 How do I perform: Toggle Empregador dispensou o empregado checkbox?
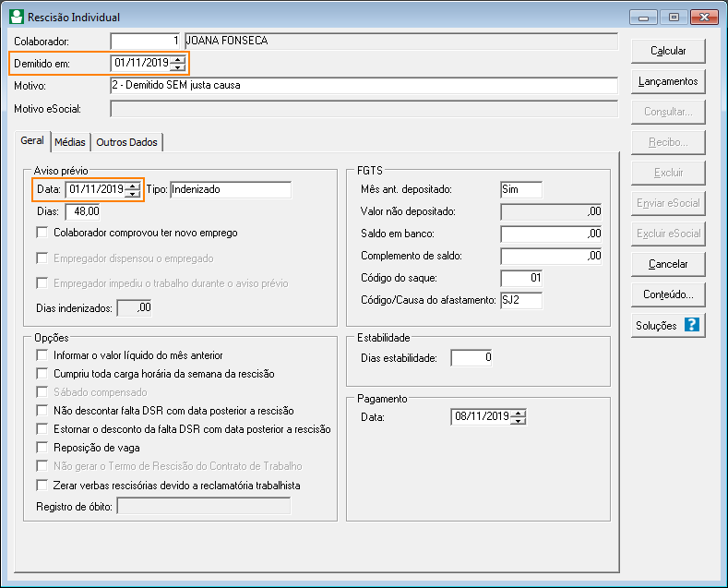tap(42, 258)
